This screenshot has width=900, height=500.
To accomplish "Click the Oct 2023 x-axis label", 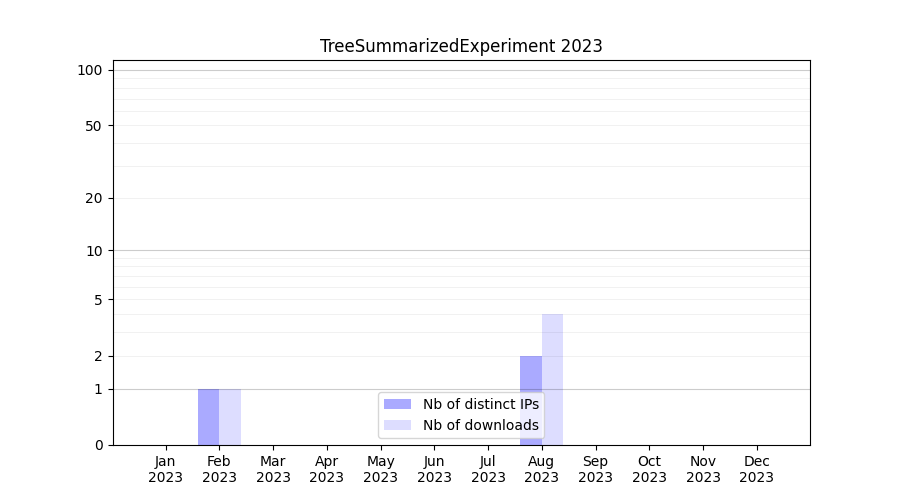I will (x=649, y=469).
